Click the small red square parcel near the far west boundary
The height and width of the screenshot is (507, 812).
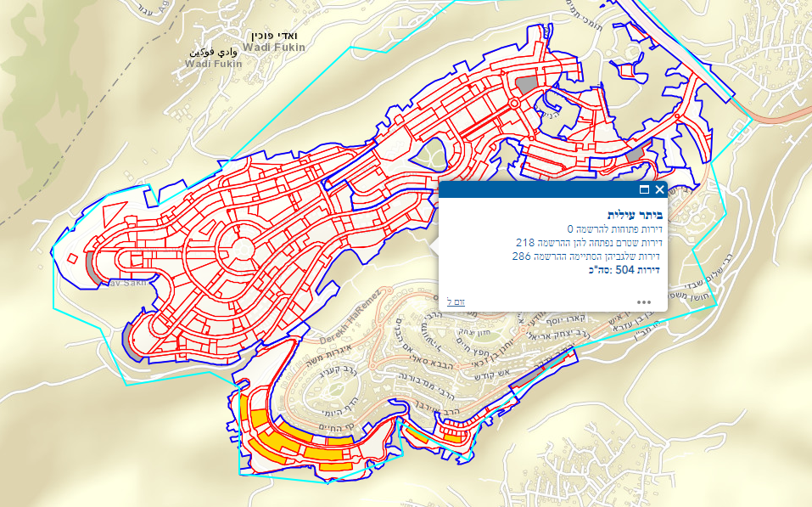click(x=72, y=257)
